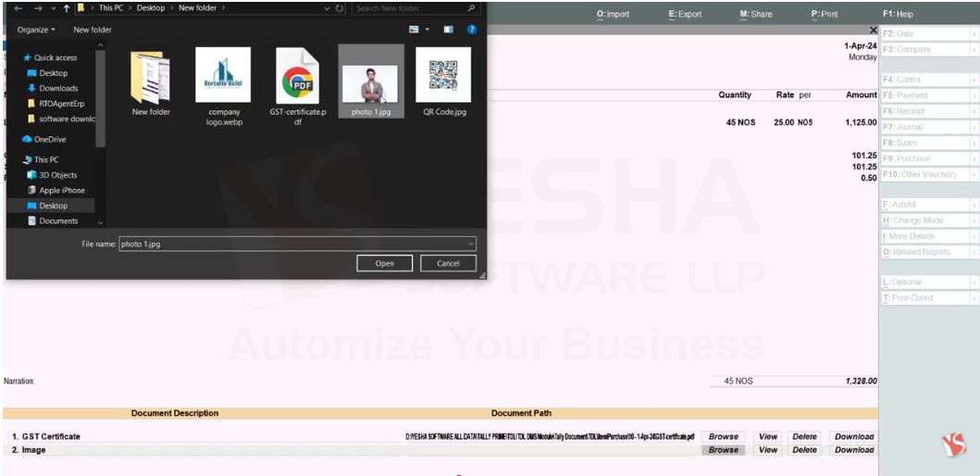
Task: Cancel the file dialog
Action: pyautogui.click(x=448, y=263)
